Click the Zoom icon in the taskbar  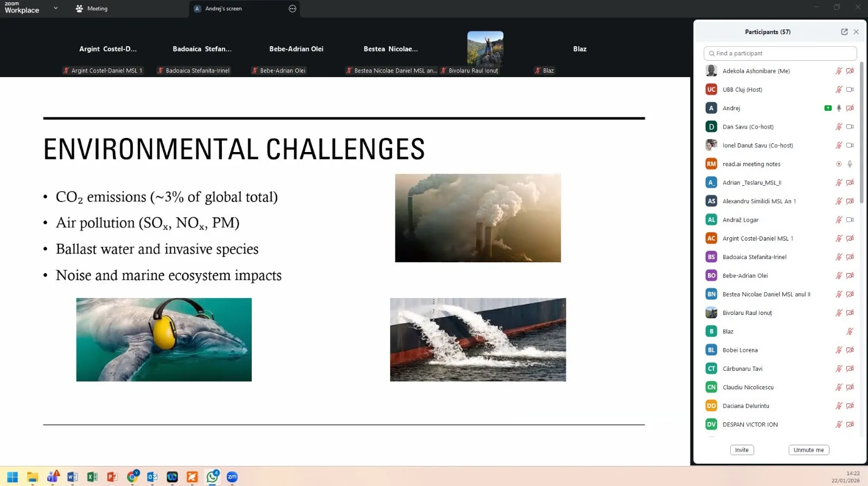(x=232, y=477)
